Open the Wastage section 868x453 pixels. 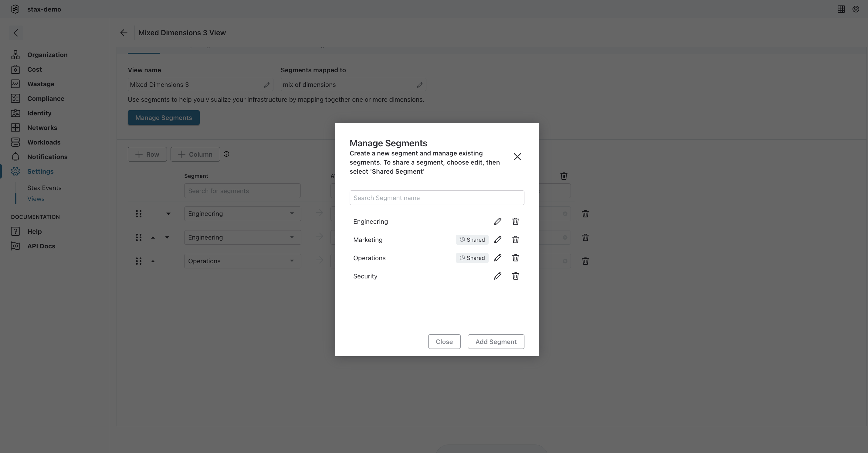(x=32, y=84)
